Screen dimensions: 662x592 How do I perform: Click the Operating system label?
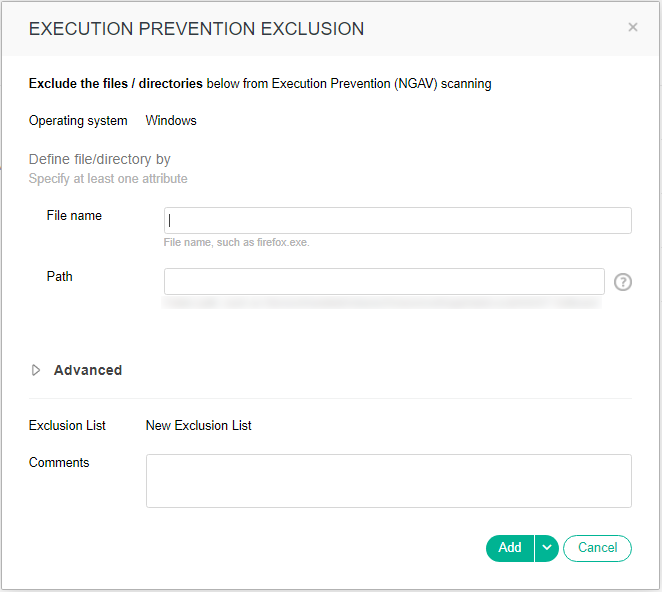(78, 121)
